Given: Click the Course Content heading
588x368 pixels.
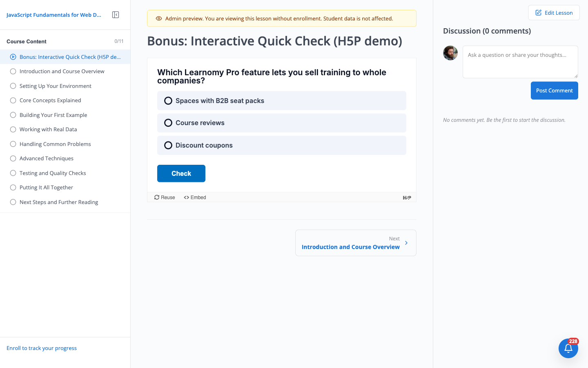Looking at the screenshot, I should [27, 41].
